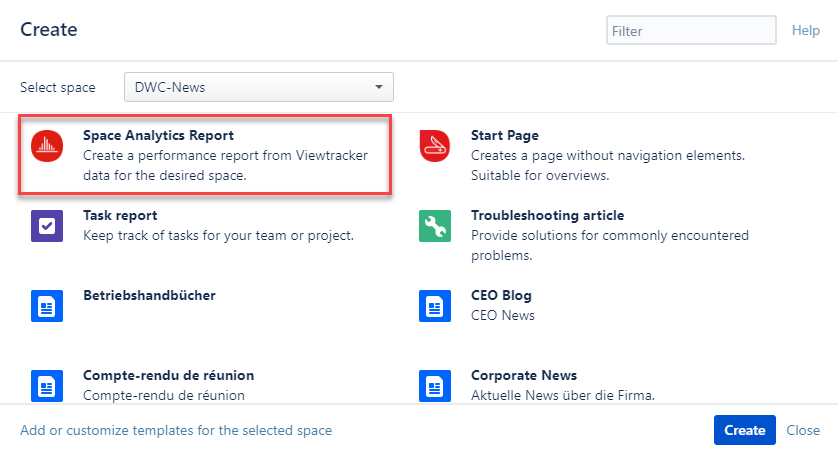Click the Start Page red icon
The height and width of the screenshot is (454, 838).
435,146
